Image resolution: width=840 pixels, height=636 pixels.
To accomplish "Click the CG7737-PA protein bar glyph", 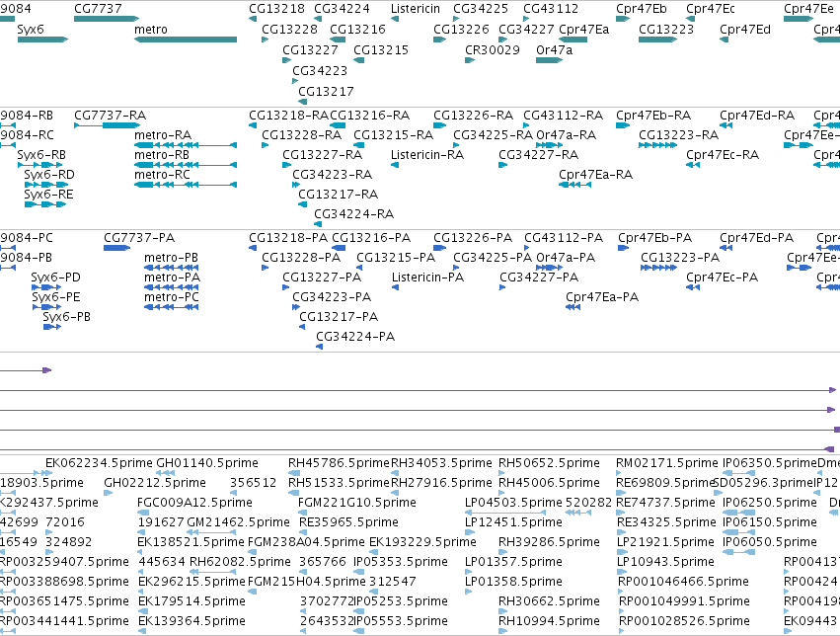I will [116, 248].
